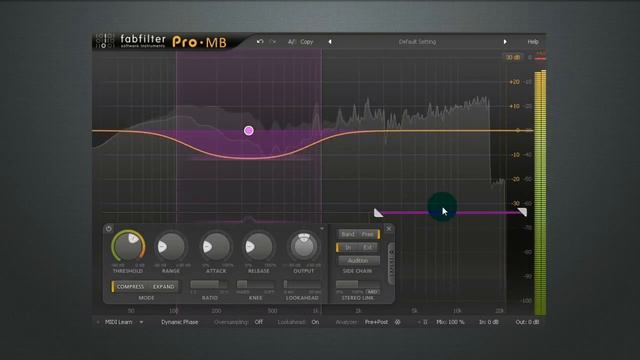This screenshot has width=640, height=360.
Task: Click the Range knob
Action: pos(171,247)
